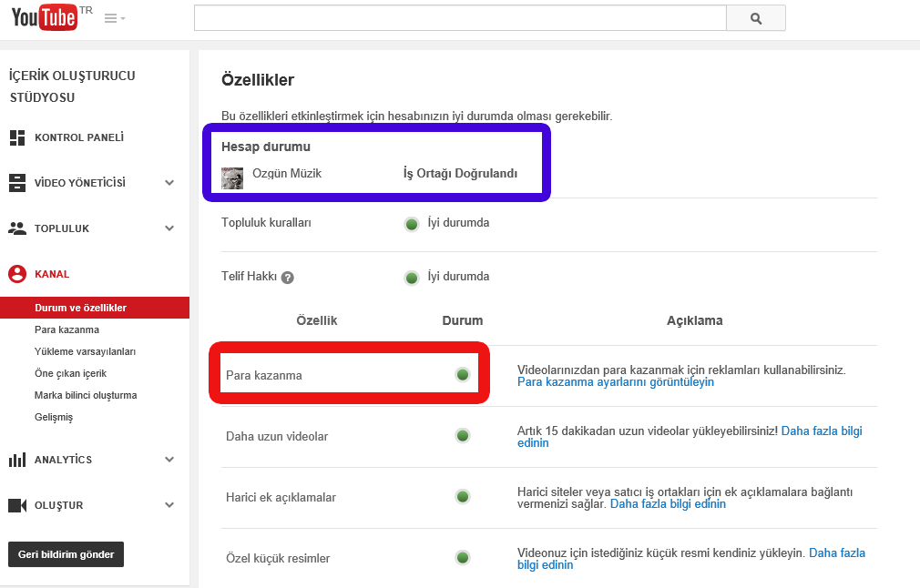Expand the Topluluk section chevron
The width and height of the screenshot is (920, 588).
tap(169, 228)
